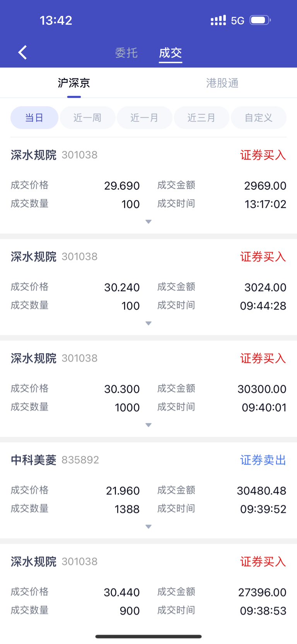Expand the 13:17:02 trade details arrow
297x644 pixels.
coord(148,222)
